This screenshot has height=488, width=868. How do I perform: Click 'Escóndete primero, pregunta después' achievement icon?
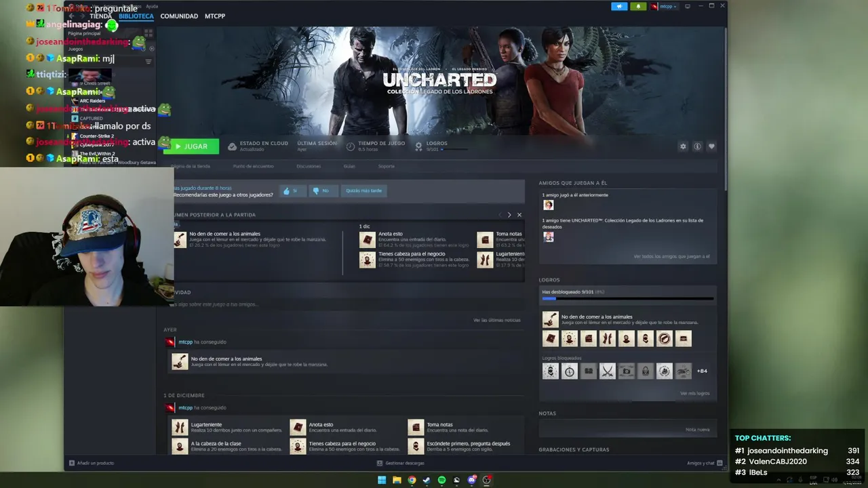click(416, 446)
